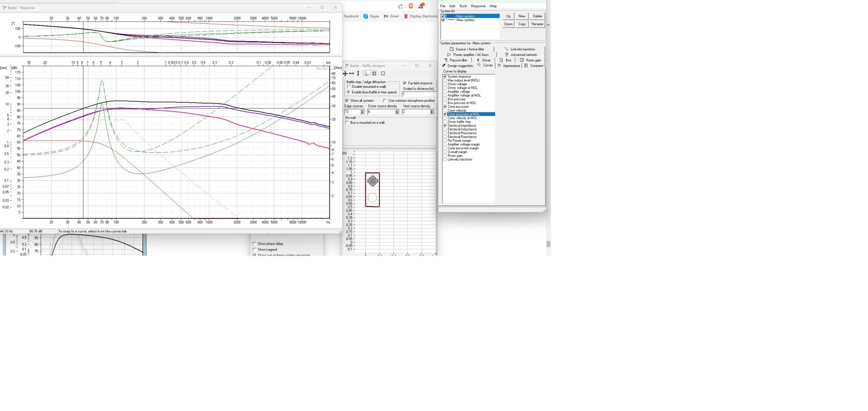Open the Design suggestion tab
This screenshot has height=411, width=868.
click(x=457, y=66)
